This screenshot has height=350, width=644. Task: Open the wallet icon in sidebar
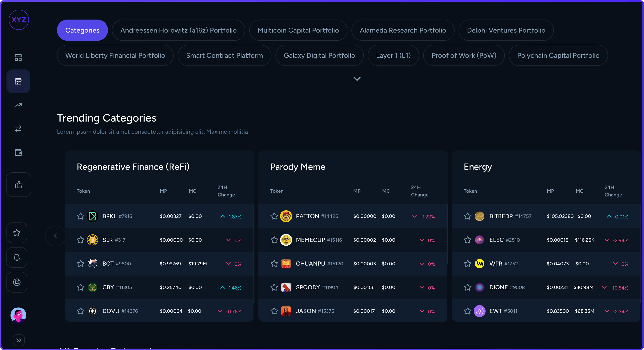click(x=18, y=152)
